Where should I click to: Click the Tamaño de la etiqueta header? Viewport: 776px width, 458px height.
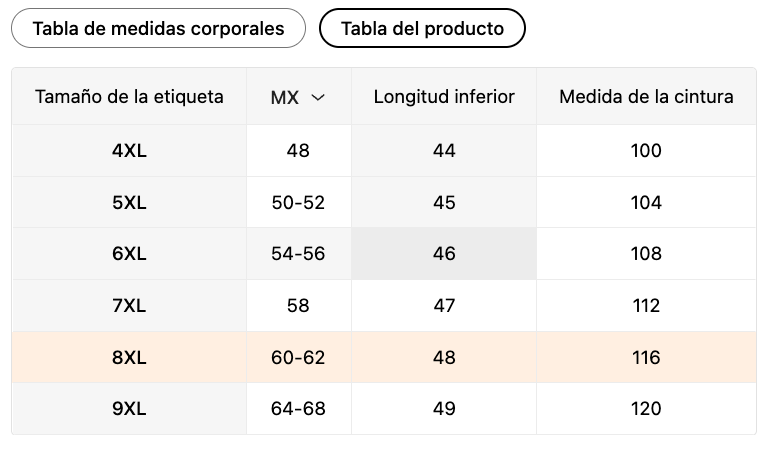click(129, 97)
